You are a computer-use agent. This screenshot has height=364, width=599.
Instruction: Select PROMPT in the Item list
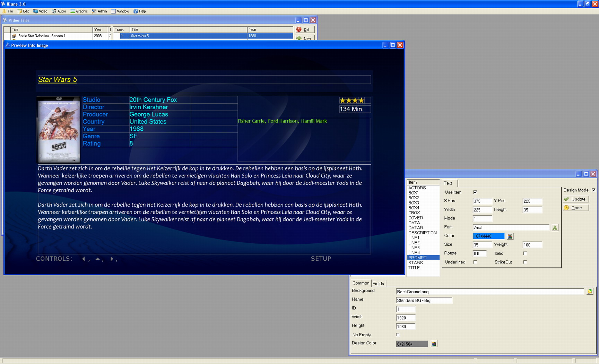[x=423, y=258]
